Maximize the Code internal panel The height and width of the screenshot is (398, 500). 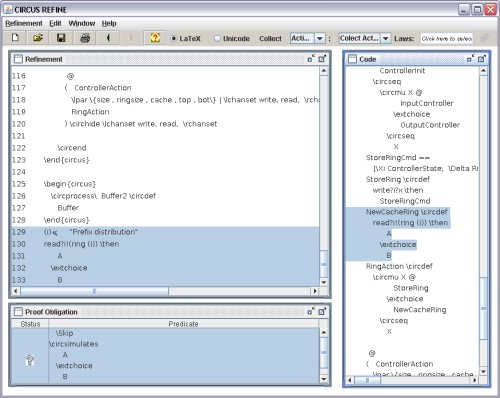pos(481,59)
